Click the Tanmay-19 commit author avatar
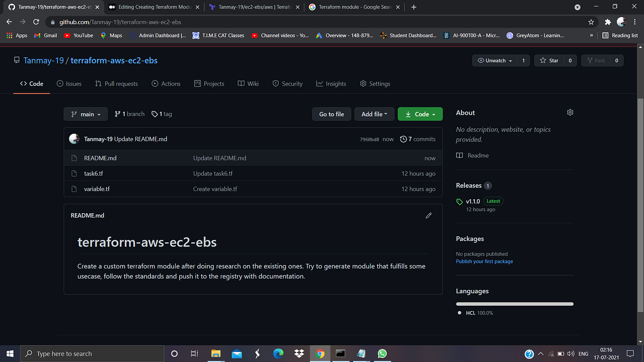 pyautogui.click(x=74, y=139)
